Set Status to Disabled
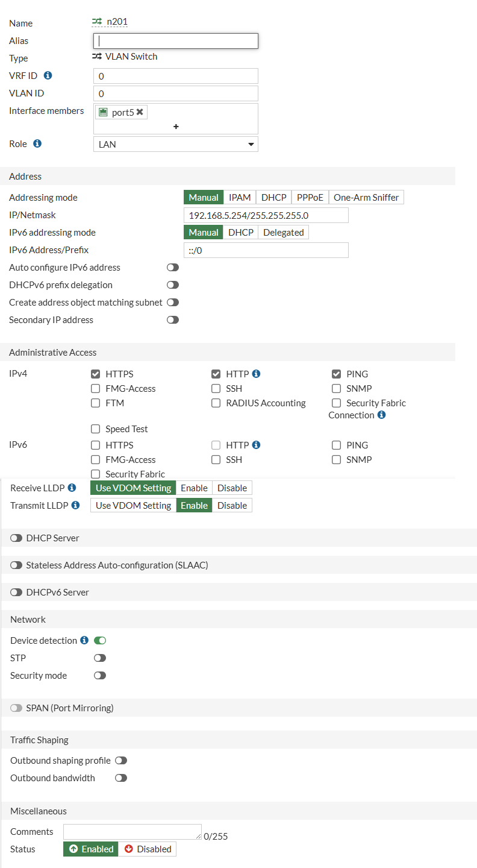This screenshot has width=477, height=868. coord(148,849)
